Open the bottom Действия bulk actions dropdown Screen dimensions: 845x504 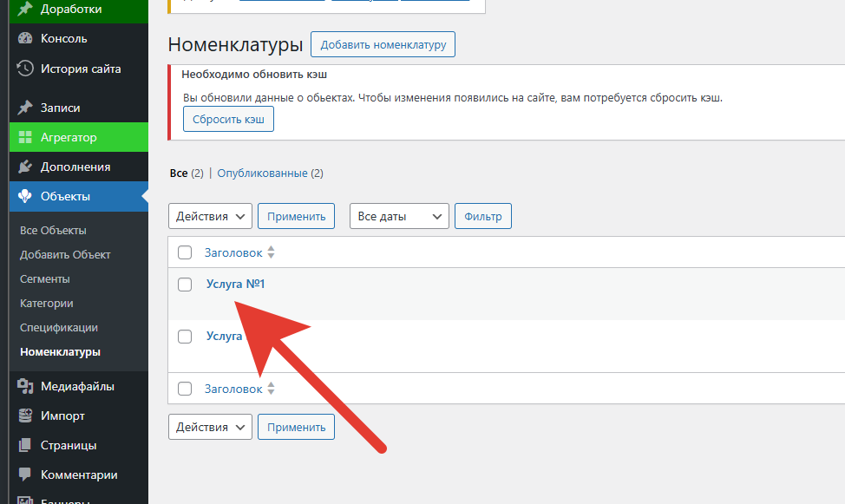210,427
